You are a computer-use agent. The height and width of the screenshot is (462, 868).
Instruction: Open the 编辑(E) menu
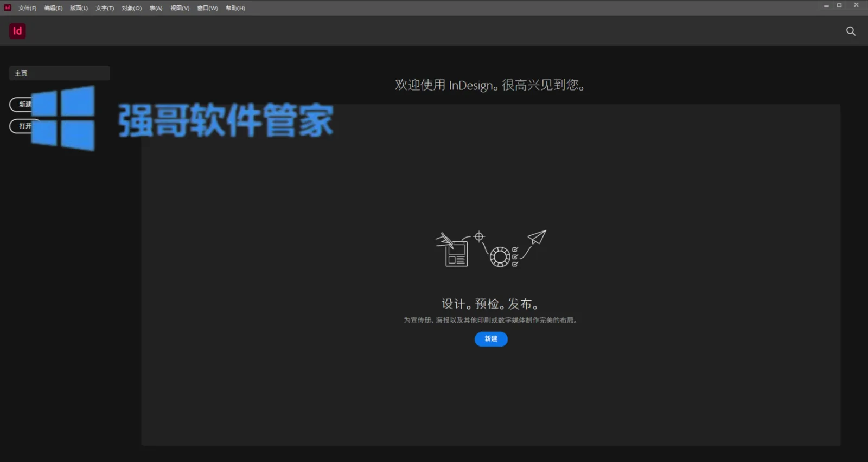click(53, 8)
